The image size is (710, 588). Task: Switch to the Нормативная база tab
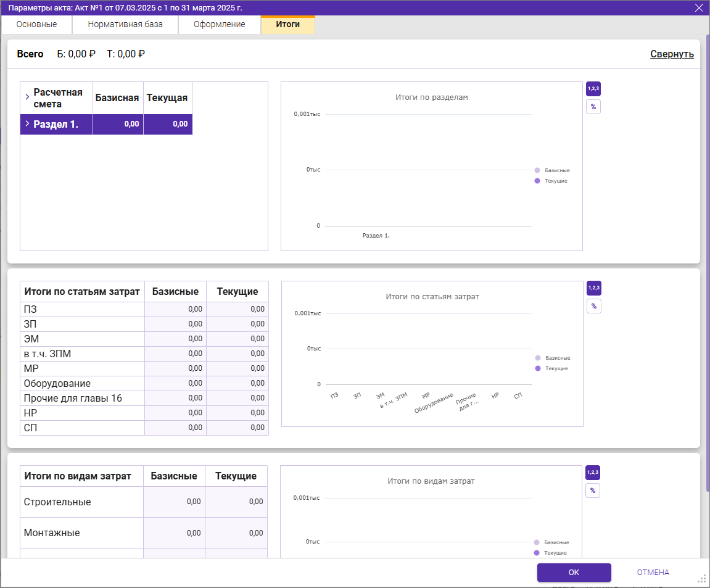(x=125, y=25)
